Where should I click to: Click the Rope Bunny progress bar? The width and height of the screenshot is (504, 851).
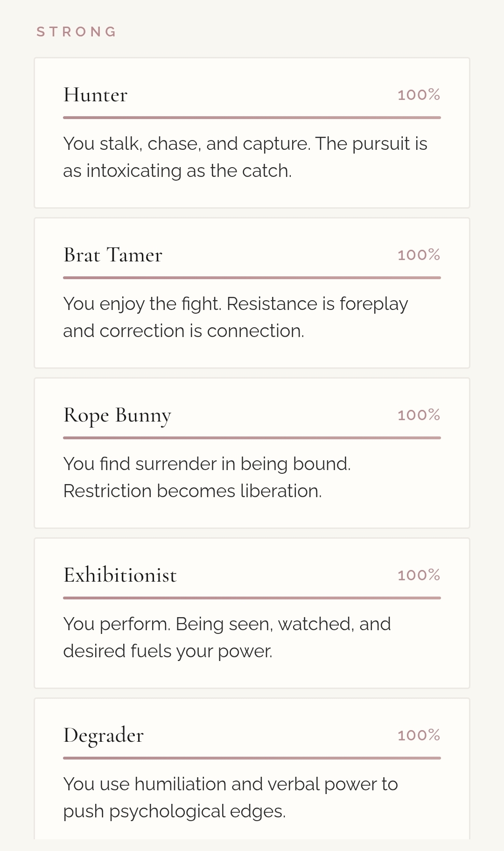(x=252, y=438)
